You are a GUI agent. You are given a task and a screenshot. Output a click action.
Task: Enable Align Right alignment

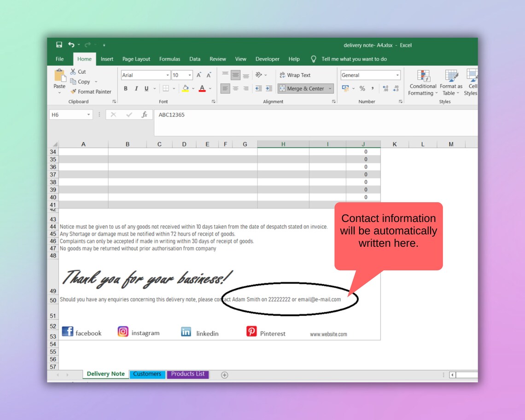[247, 88]
